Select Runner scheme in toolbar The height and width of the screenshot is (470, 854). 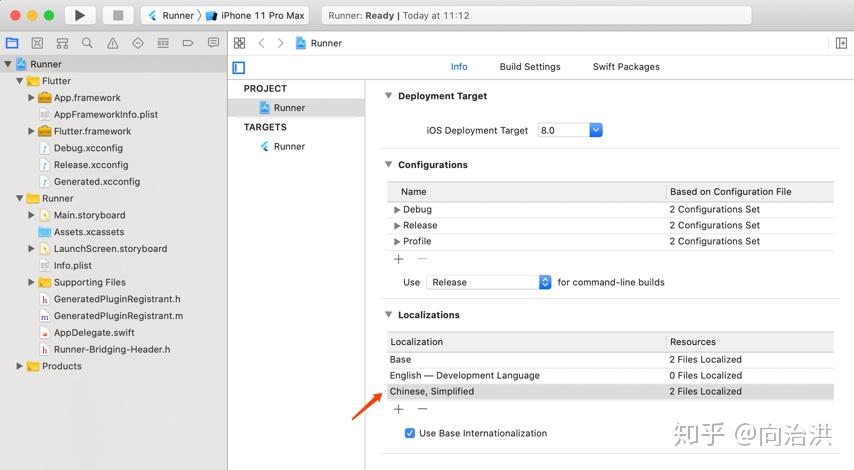172,15
